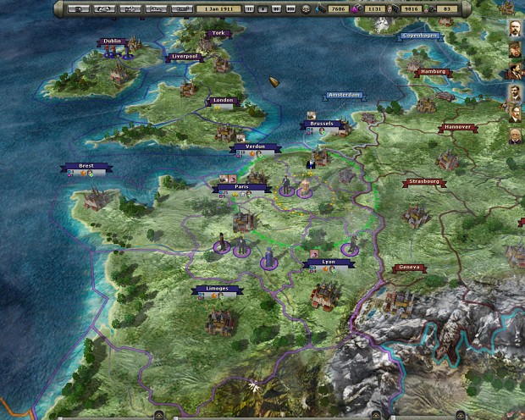Click the Copenhagen city label

tap(419, 36)
